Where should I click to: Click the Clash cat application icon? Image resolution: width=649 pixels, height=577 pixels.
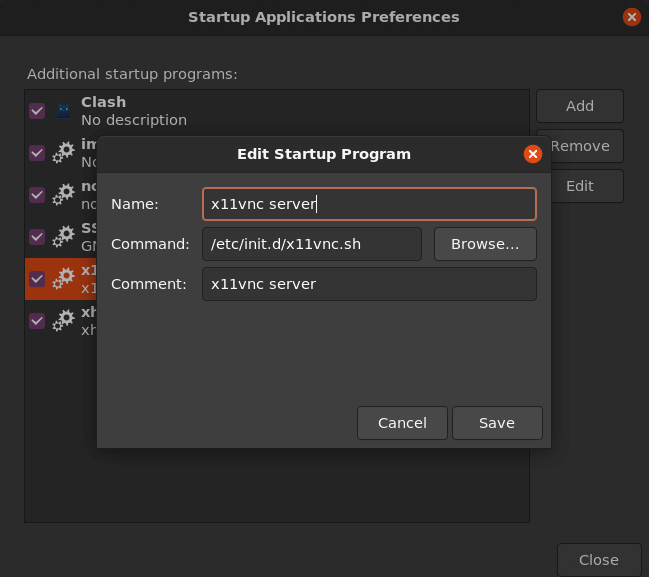pyautogui.click(x=63, y=111)
